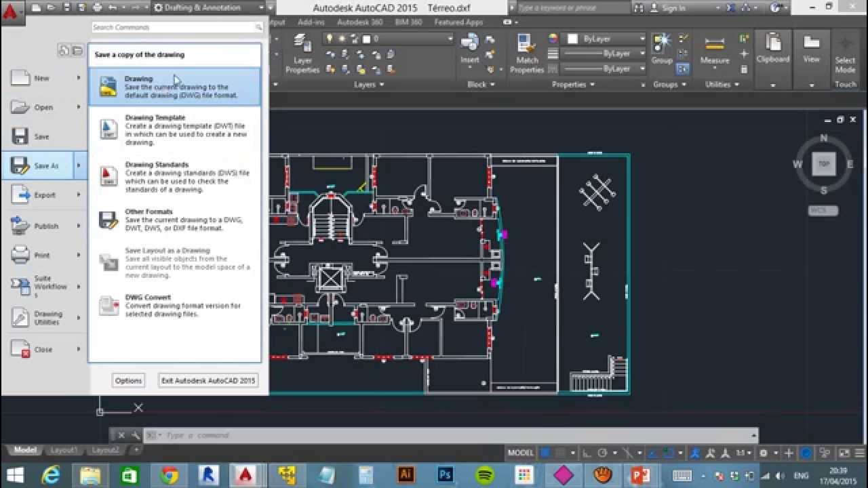Click the Quick Access New icon

point(36,7)
